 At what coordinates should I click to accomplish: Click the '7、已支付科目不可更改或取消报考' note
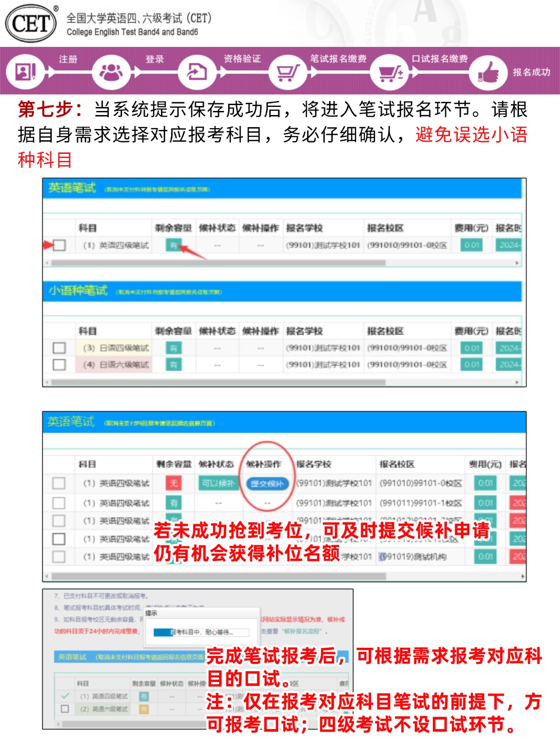tap(102, 596)
